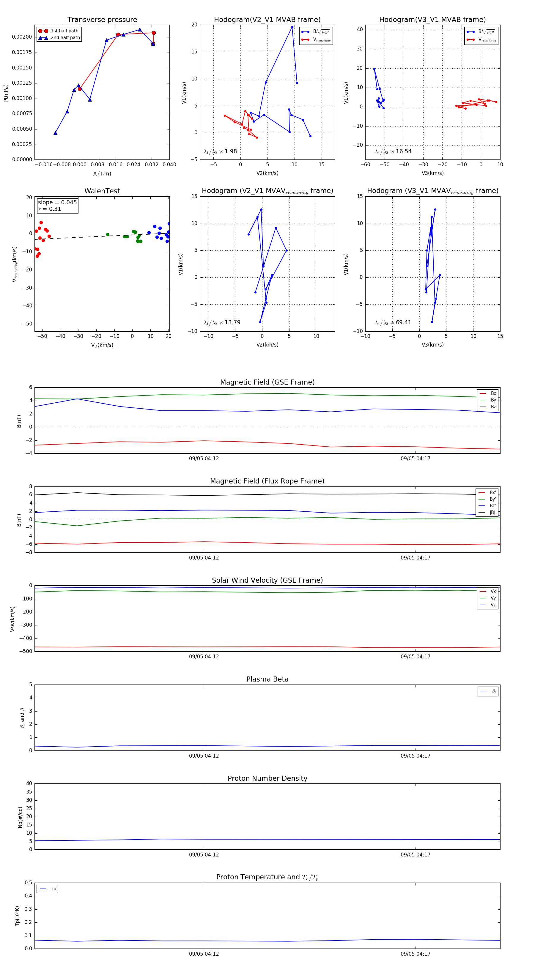The width and height of the screenshot is (535, 980).
Task: Select the '2nd half path' legend entry
Action: click(x=59, y=38)
